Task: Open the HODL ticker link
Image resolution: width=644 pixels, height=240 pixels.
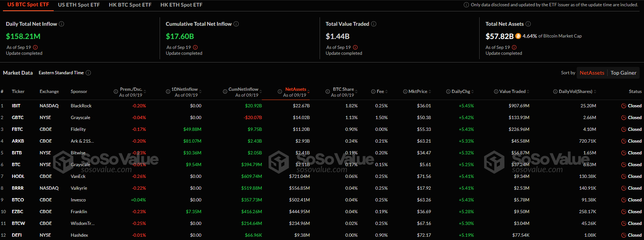Action: click(x=18, y=176)
